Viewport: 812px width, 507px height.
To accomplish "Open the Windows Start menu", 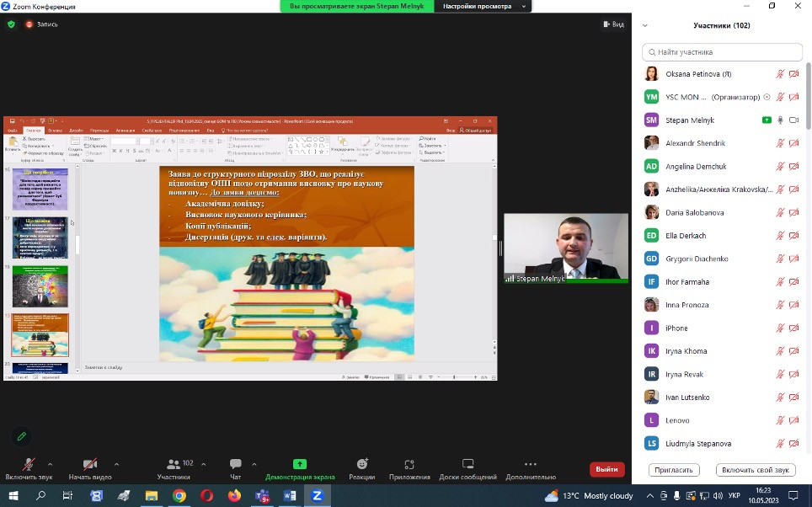I will click(13, 495).
